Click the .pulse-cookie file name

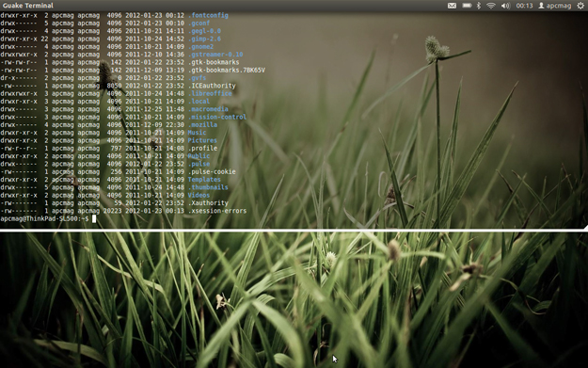click(x=212, y=171)
